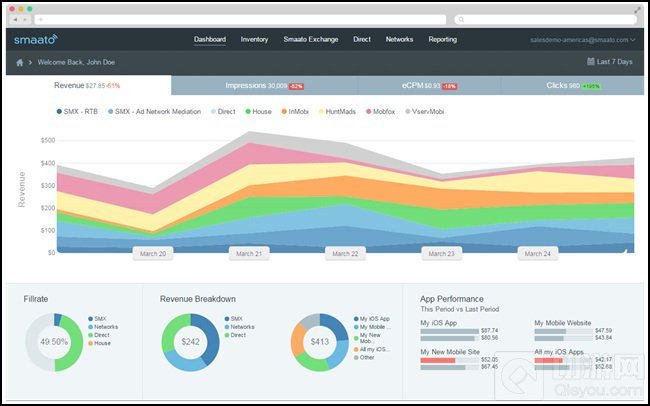Screen dimensions: 650x406
Task: Click the fullscreen expand icon in the browser corner
Action: (x=637, y=8)
